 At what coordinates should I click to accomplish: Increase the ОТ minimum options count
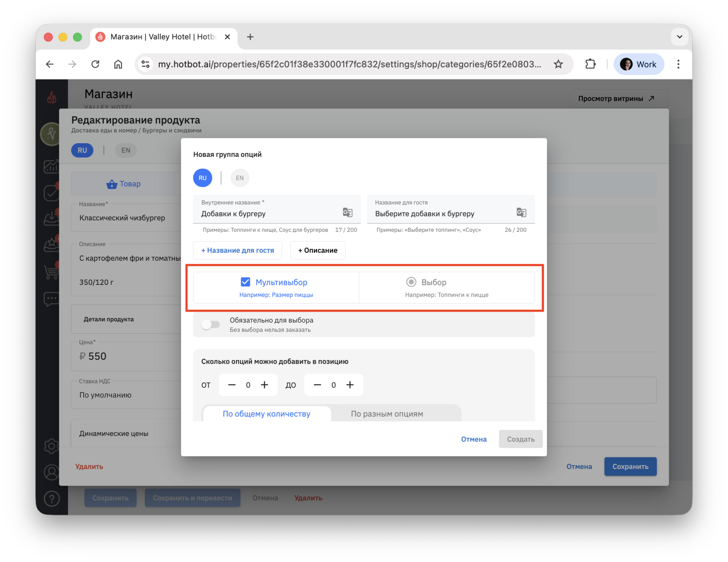[x=264, y=385]
